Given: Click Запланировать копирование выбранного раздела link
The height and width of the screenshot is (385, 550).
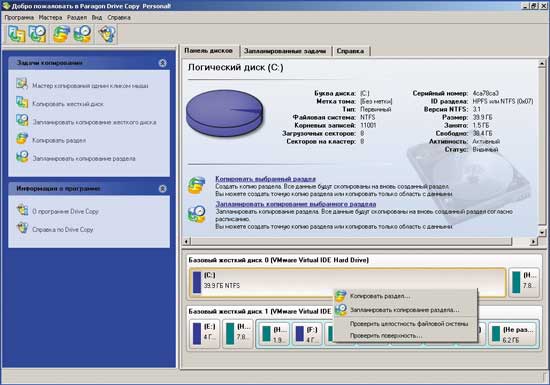Looking at the screenshot, I should coord(296,204).
